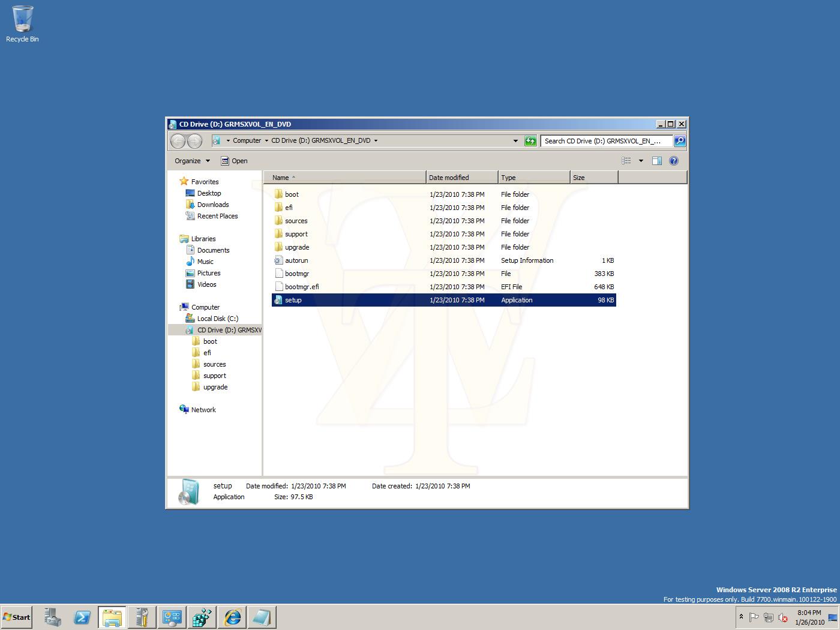
Task: Open the view options dropdown arrow
Action: click(x=641, y=161)
